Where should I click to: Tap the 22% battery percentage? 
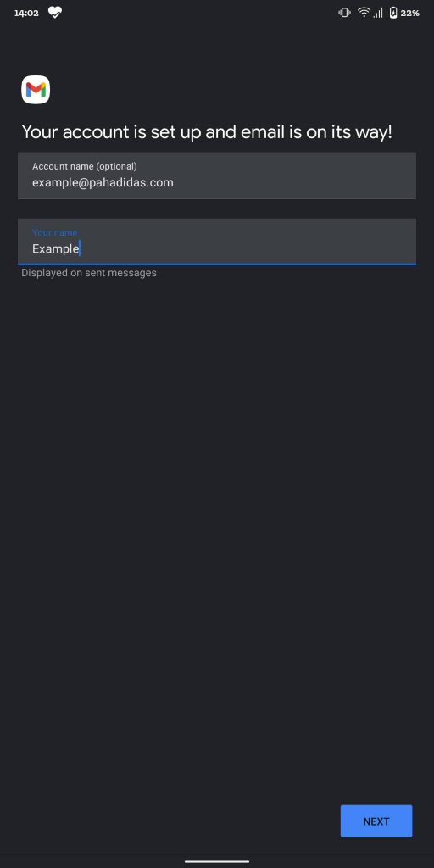click(x=410, y=13)
